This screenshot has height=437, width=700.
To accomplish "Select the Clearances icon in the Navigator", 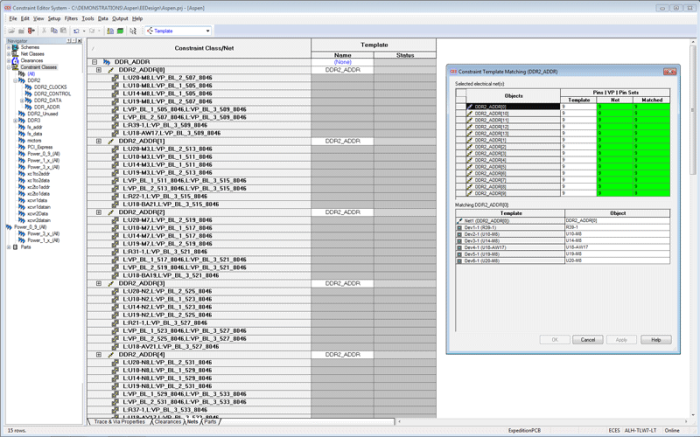I will [x=14, y=60].
